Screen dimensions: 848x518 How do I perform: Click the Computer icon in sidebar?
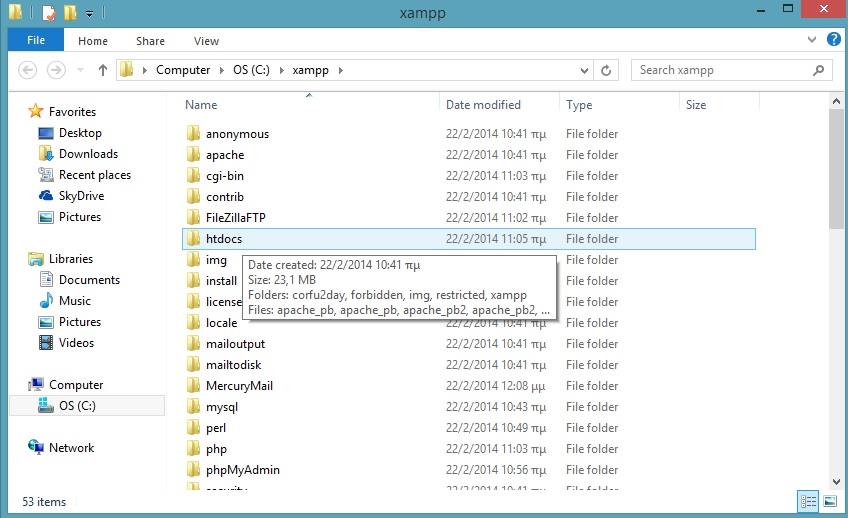pyautogui.click(x=36, y=384)
